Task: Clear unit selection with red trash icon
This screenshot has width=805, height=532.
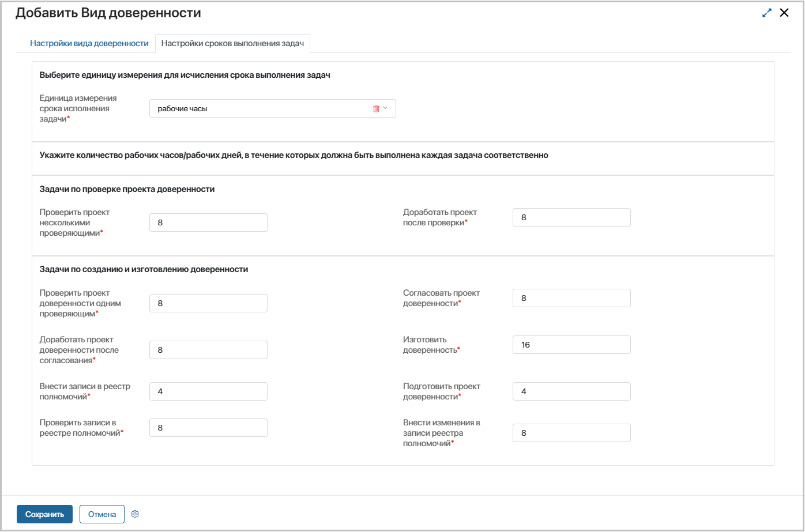Action: point(376,108)
